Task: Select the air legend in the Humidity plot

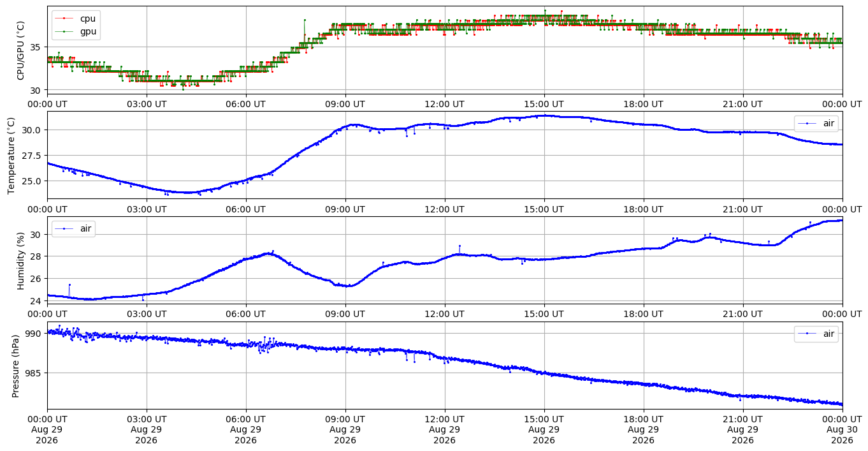Action: (x=74, y=228)
